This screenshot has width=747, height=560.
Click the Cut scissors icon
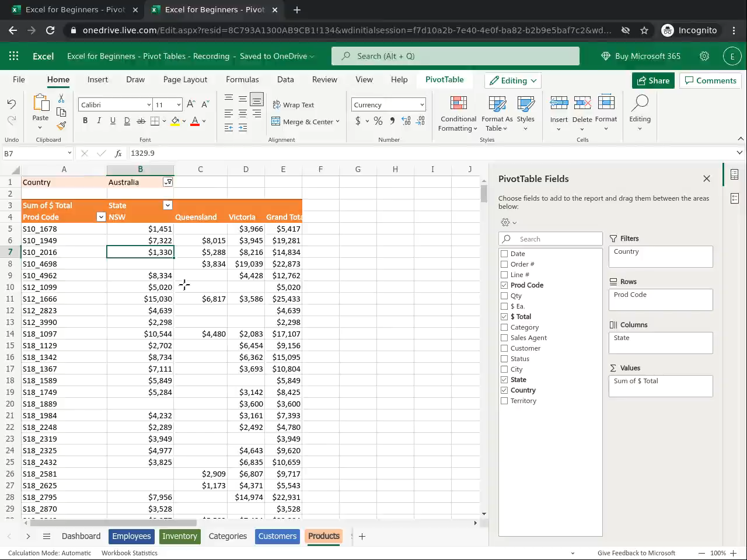click(61, 99)
